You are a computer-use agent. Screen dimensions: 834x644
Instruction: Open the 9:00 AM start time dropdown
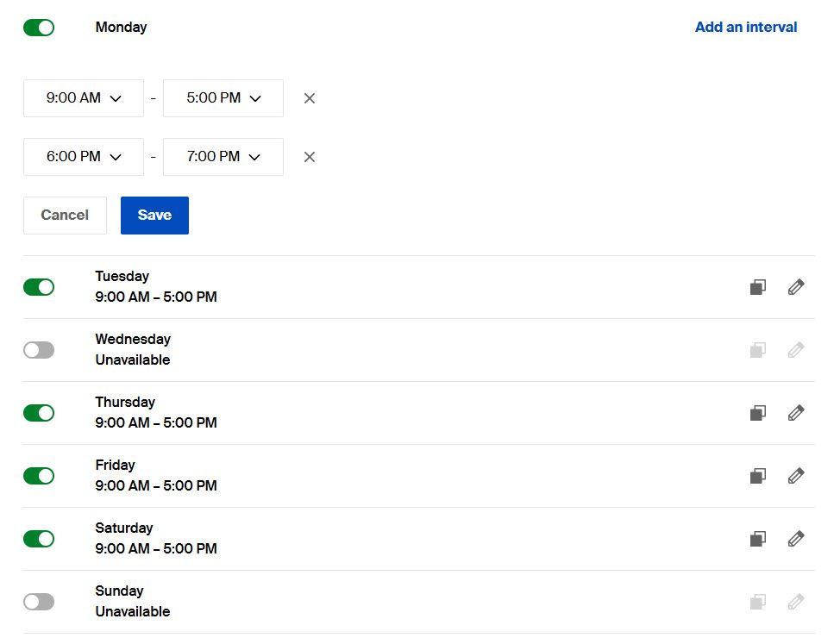[83, 97]
